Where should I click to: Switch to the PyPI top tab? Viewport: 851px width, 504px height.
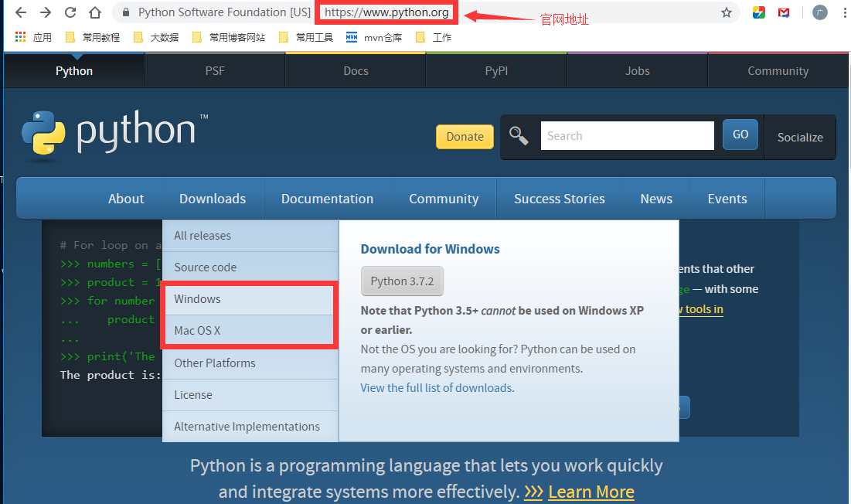(x=496, y=70)
